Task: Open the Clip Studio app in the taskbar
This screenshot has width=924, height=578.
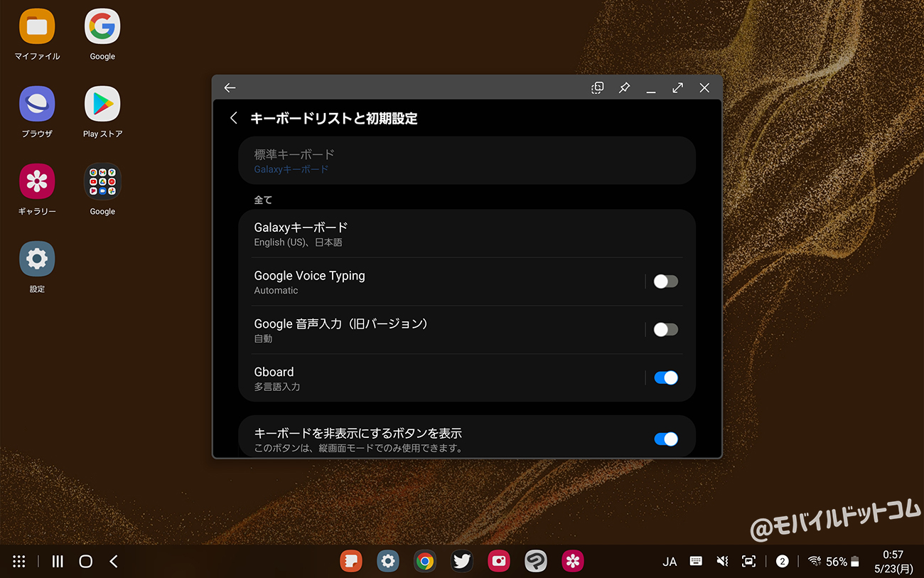Action: tap(536, 561)
